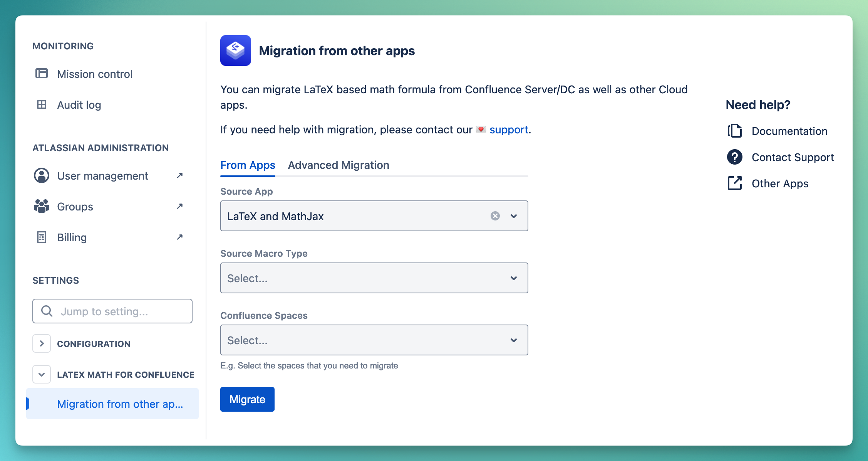
Task: Click the User management icon
Action: coord(42,175)
